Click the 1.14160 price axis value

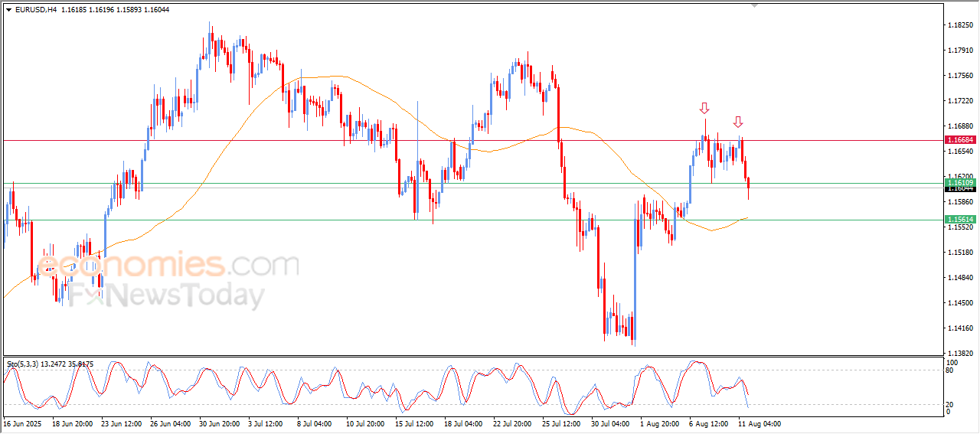pos(960,328)
